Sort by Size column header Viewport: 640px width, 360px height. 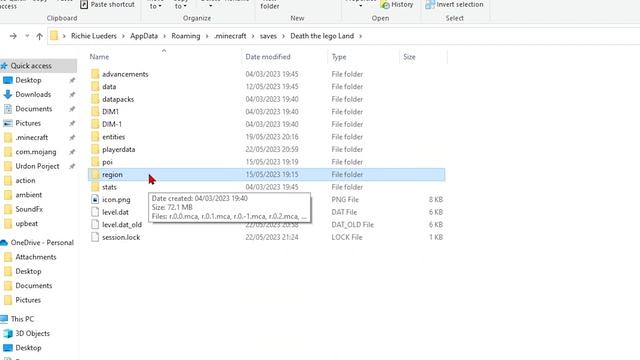pos(409,57)
